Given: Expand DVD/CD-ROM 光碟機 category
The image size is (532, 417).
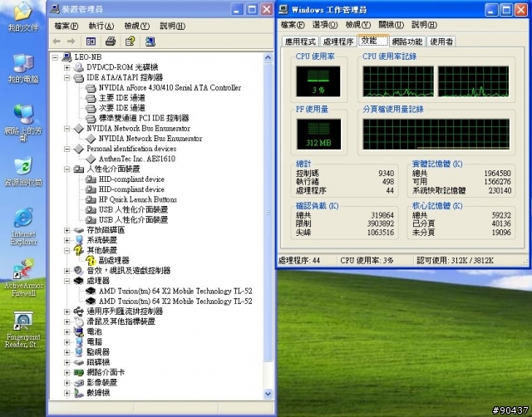Looking at the screenshot, I should [x=66, y=67].
